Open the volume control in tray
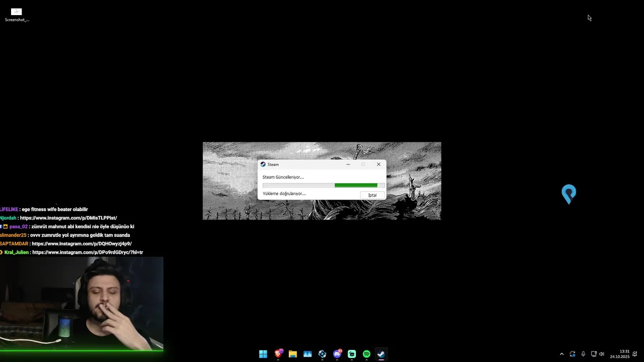 click(601, 354)
